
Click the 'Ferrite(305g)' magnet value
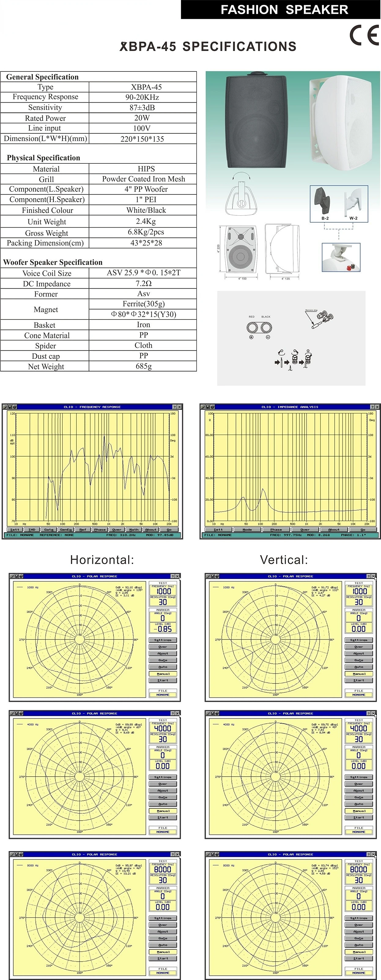144,304
